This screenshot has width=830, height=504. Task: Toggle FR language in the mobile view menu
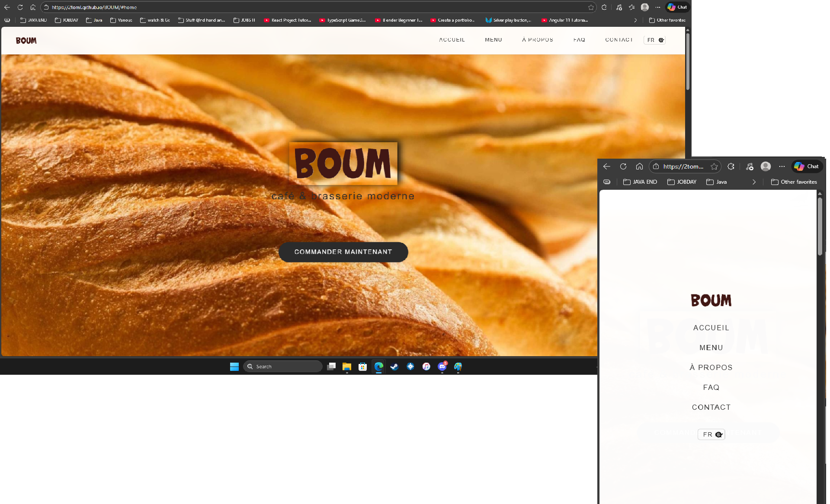coord(711,434)
